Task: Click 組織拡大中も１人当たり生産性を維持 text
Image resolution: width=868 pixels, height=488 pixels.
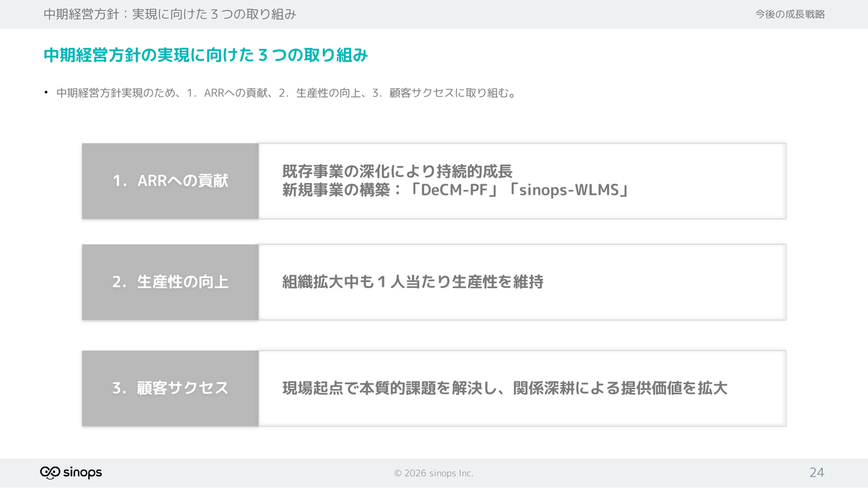Action: pyautogui.click(x=412, y=282)
